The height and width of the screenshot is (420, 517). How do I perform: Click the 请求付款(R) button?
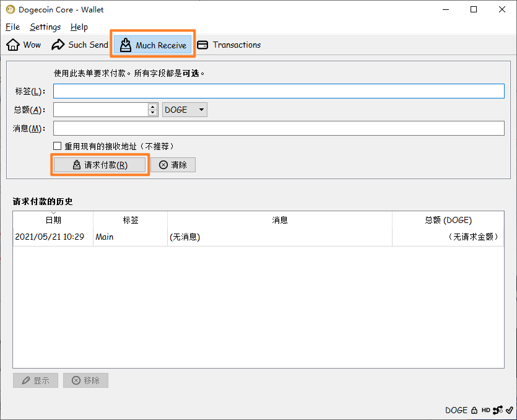pos(100,165)
